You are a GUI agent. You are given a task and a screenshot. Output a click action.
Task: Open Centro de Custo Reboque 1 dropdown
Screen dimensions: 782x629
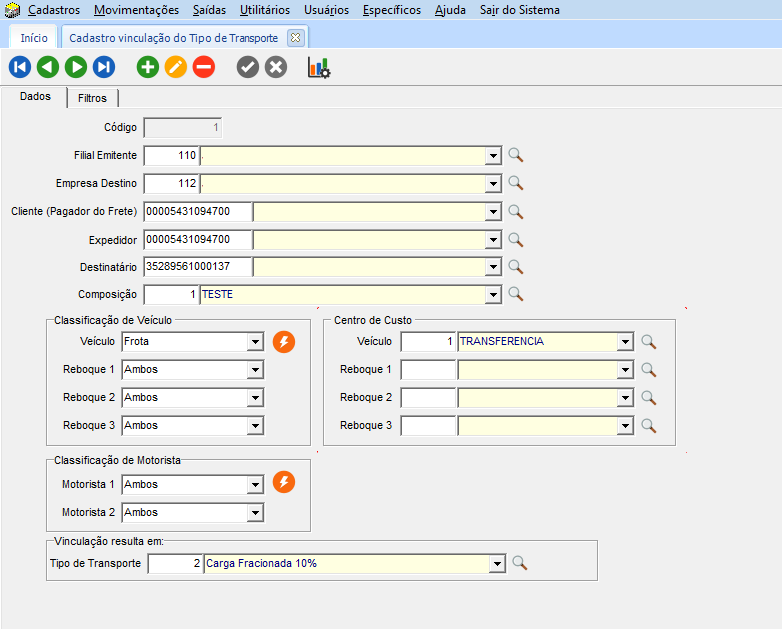pos(625,370)
